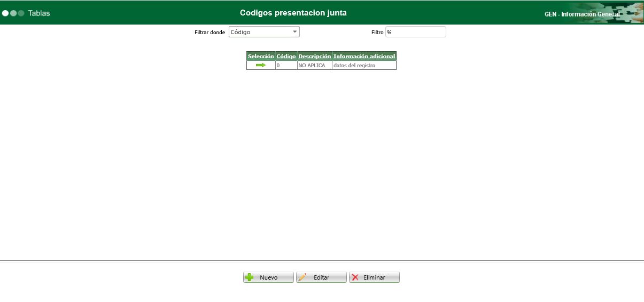Click the three dots icon beside Tablas
The width and height of the screenshot is (644, 302).
point(13,13)
